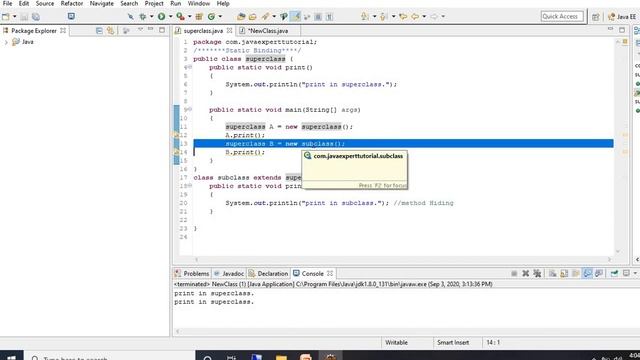Click the Back navigation arrow

[x=415, y=17]
